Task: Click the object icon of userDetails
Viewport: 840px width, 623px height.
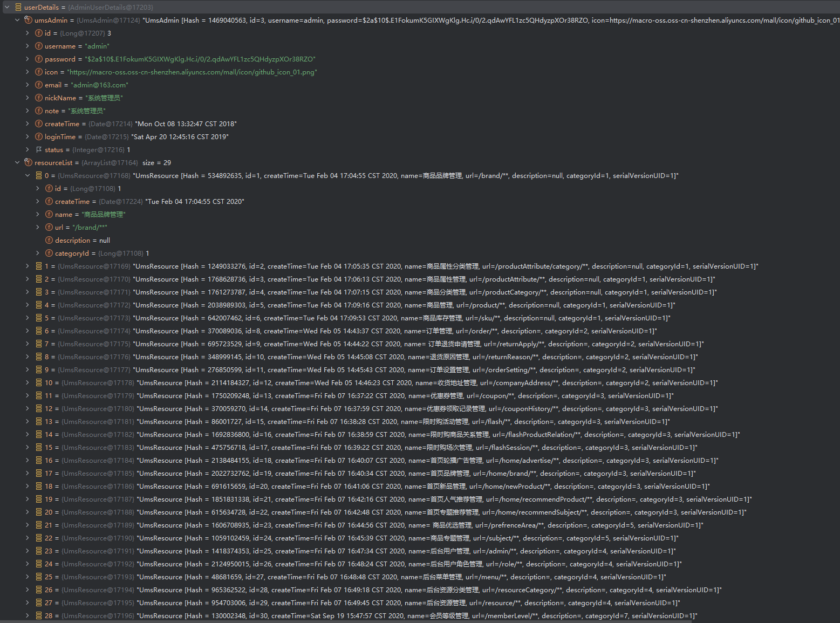Action: 18,7
